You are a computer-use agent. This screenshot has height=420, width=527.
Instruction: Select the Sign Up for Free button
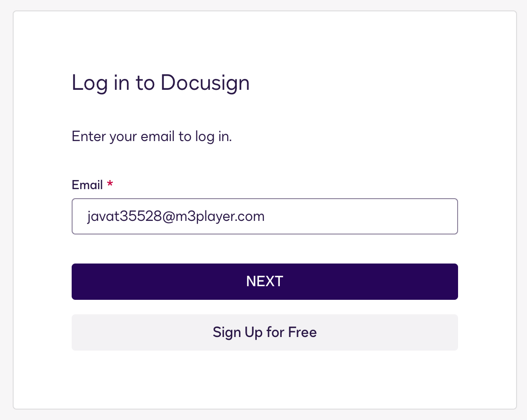coord(264,332)
